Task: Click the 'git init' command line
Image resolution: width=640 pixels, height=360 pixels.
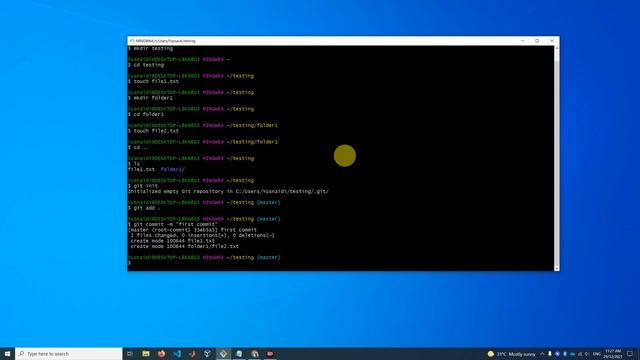Action: pyautogui.click(x=143, y=186)
